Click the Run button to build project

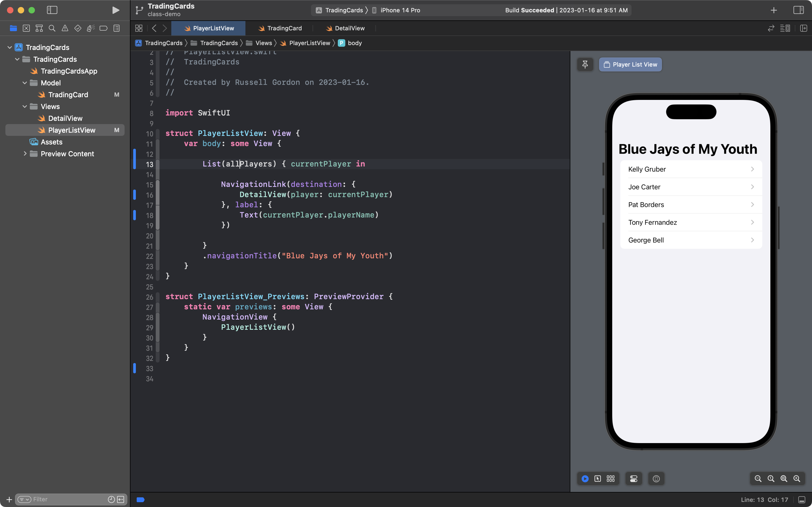coord(114,10)
